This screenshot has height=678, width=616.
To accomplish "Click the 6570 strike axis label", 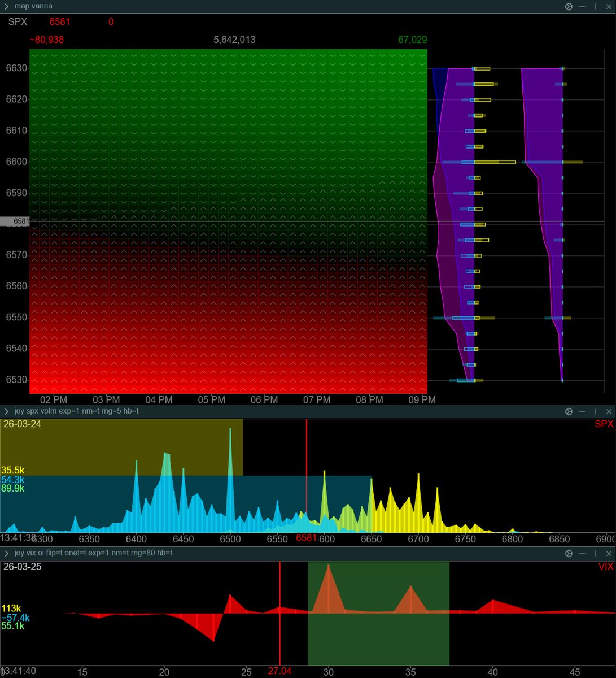I will pyautogui.click(x=16, y=255).
